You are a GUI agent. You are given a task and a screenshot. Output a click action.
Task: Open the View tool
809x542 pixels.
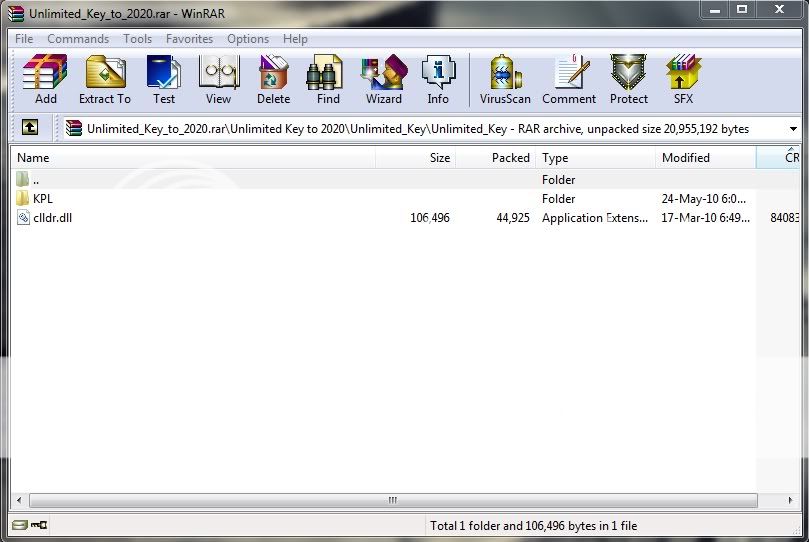click(x=218, y=79)
